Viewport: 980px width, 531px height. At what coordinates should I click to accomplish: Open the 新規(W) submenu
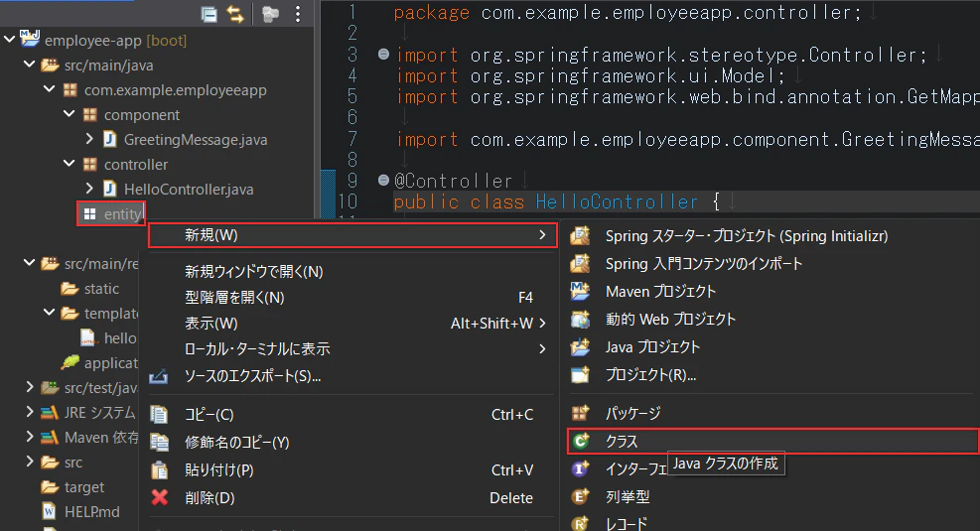tap(352, 235)
